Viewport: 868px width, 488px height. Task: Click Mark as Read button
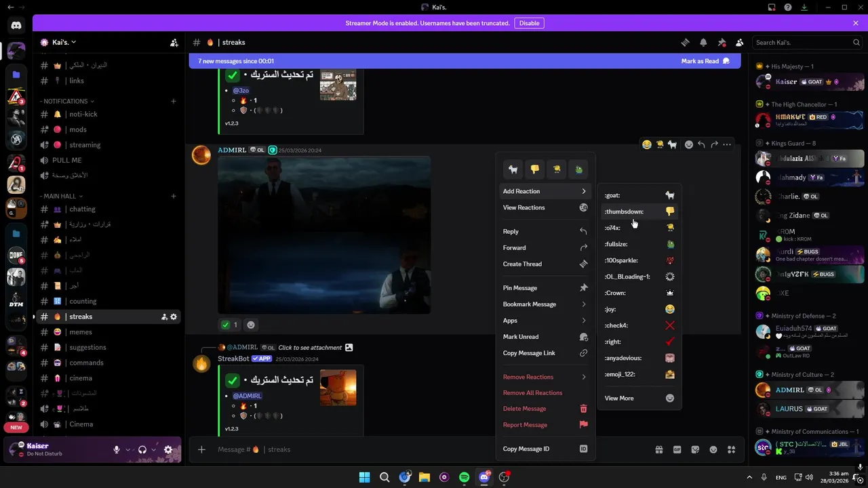point(705,61)
